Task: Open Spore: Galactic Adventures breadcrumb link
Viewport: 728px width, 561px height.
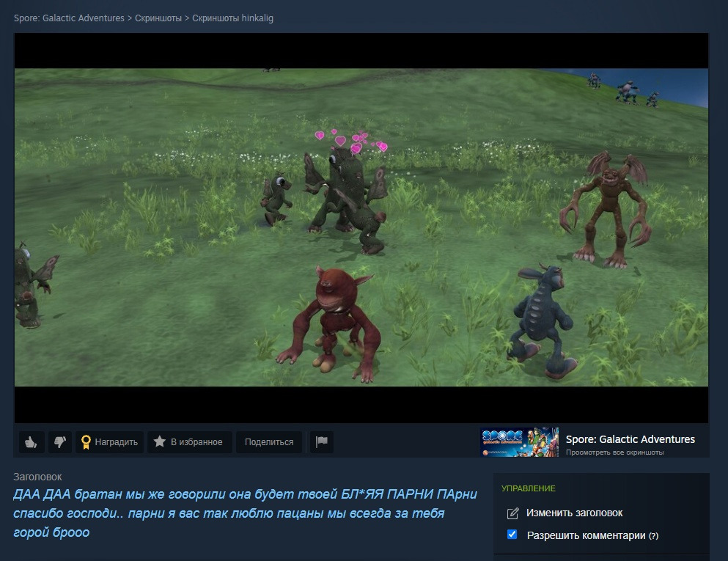Action: tap(69, 18)
